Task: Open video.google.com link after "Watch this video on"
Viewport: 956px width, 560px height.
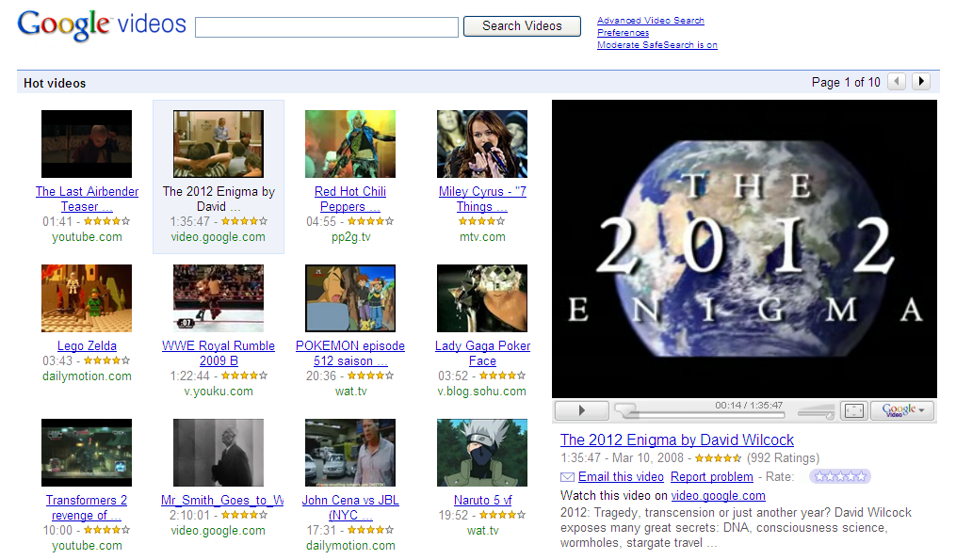Action: (x=719, y=496)
